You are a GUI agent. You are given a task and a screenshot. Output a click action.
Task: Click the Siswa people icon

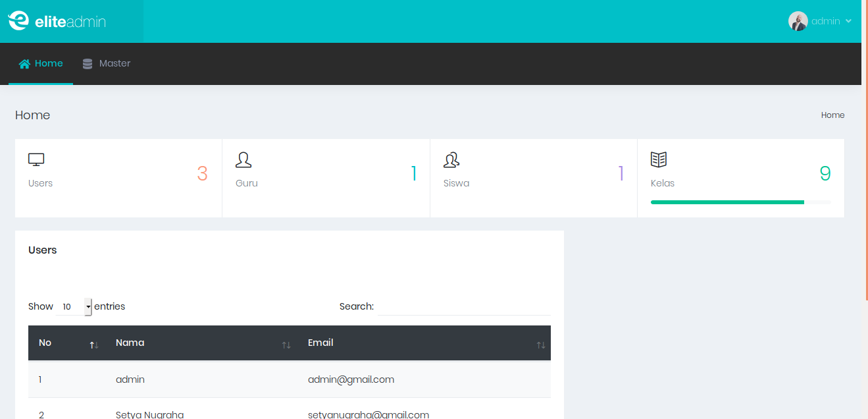point(451,159)
